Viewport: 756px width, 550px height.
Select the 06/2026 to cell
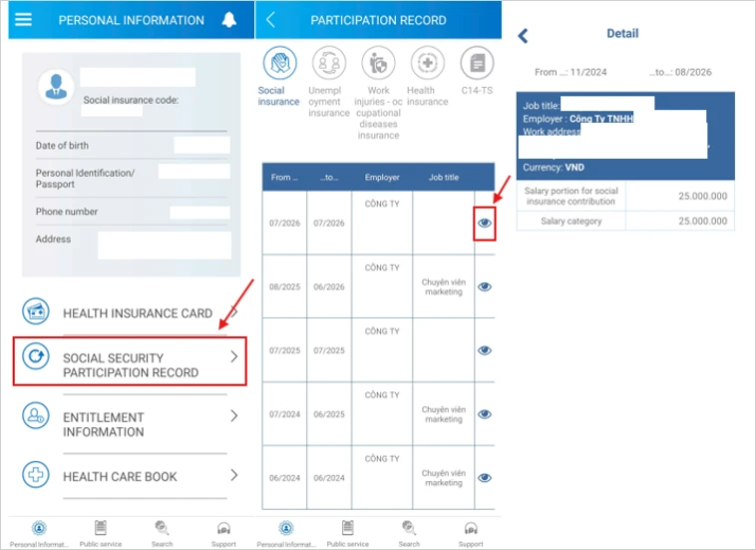pos(329,286)
